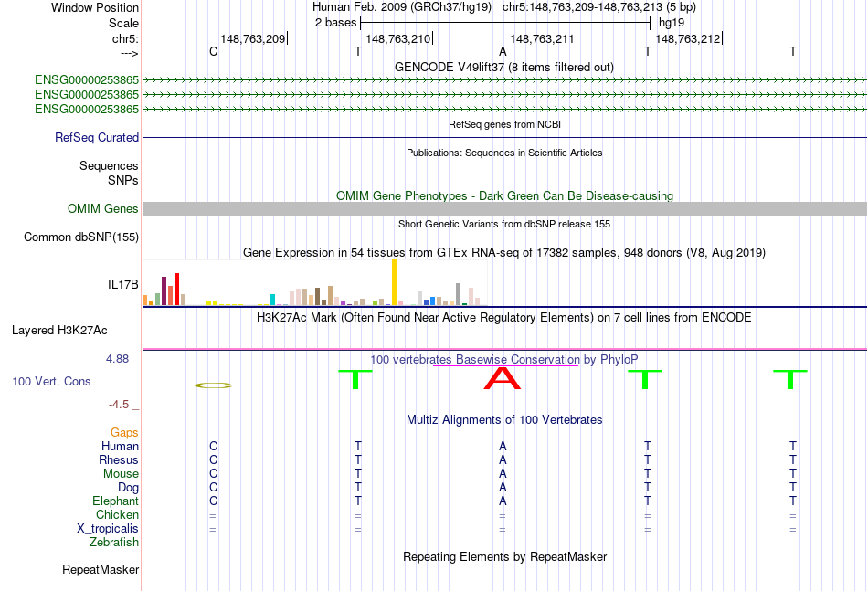Viewport: 868px width, 591px height.
Task: Open Publications: Sequences in Scientific Articles title
Action: click(504, 153)
